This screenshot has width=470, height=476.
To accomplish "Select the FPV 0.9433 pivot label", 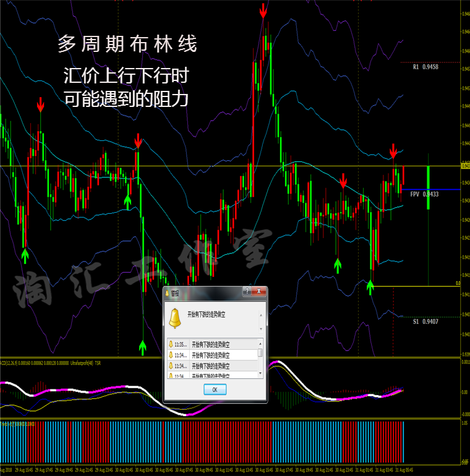I will tap(424, 194).
